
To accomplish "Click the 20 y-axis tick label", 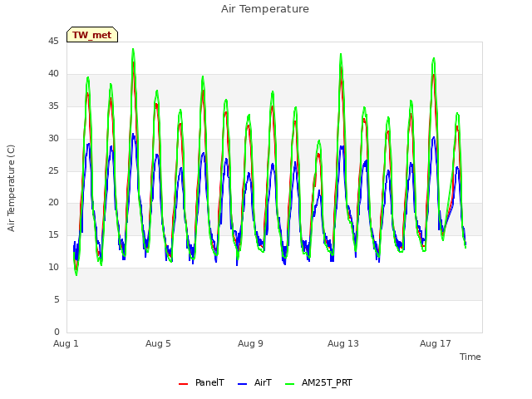I will click(53, 202).
